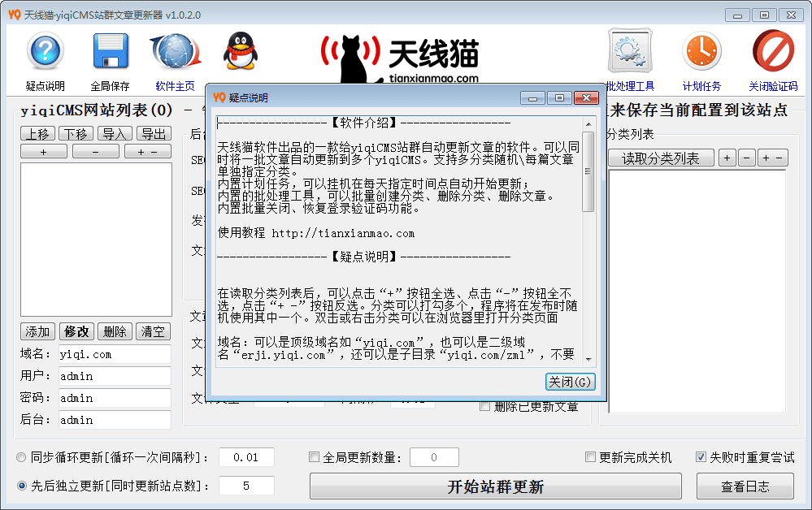
Task: Select all sites with site-list + button
Action: [x=44, y=152]
